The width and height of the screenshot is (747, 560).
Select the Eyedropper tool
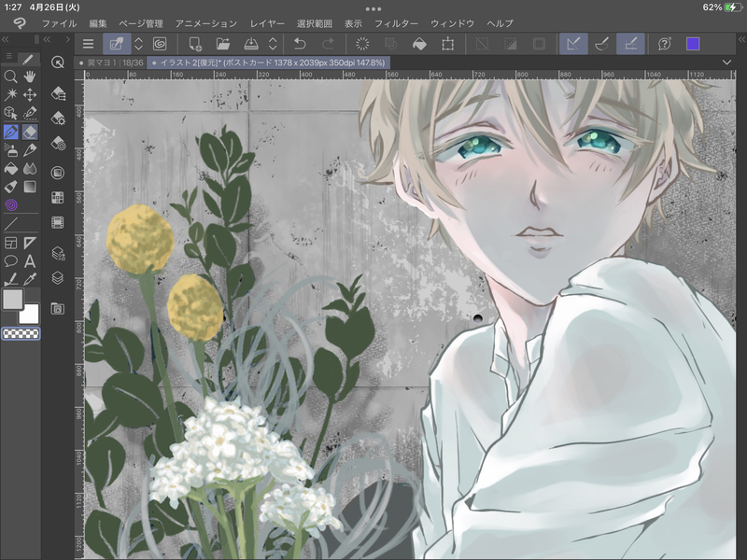tap(30, 279)
